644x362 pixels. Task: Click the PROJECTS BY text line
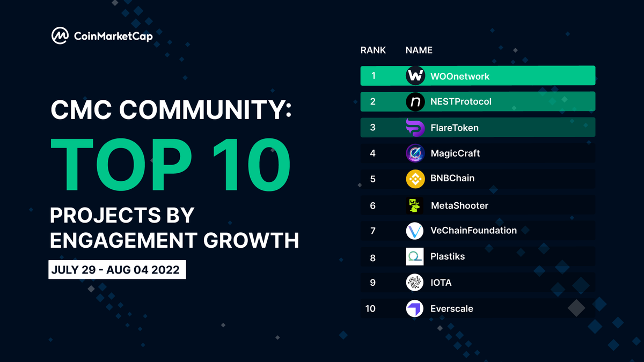[122, 215]
